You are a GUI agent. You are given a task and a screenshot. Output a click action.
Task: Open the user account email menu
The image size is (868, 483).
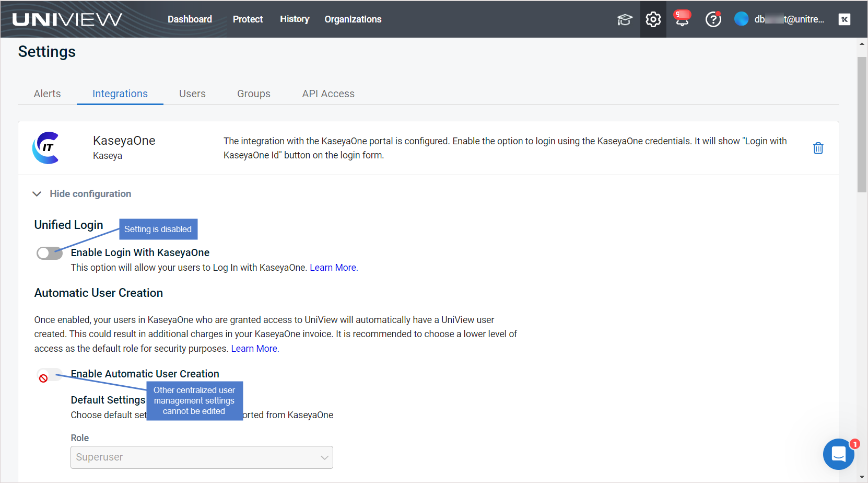pos(789,19)
